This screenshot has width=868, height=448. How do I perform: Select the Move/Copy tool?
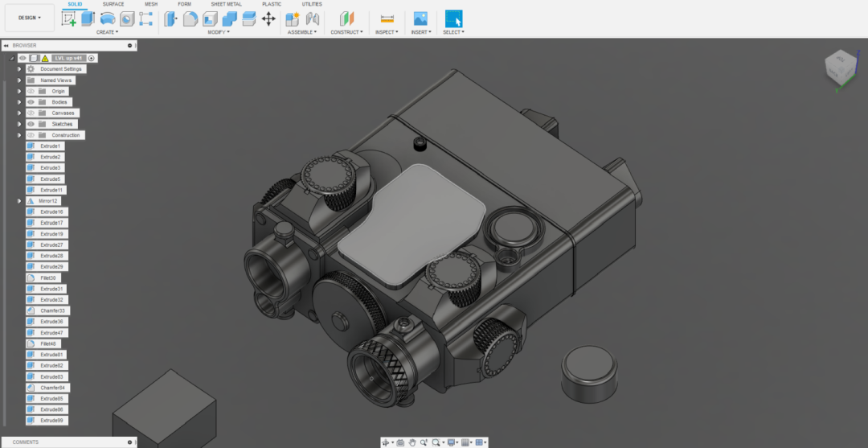click(x=268, y=18)
